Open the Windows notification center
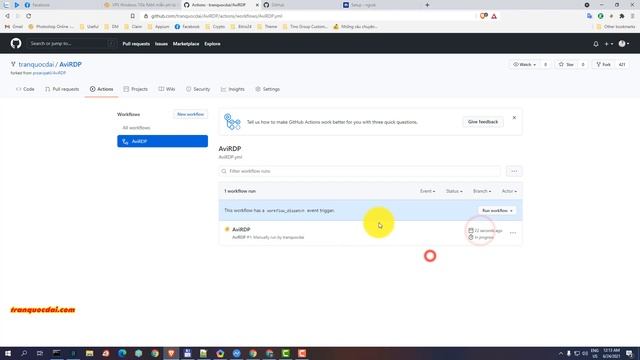The image size is (640, 360). [x=629, y=353]
